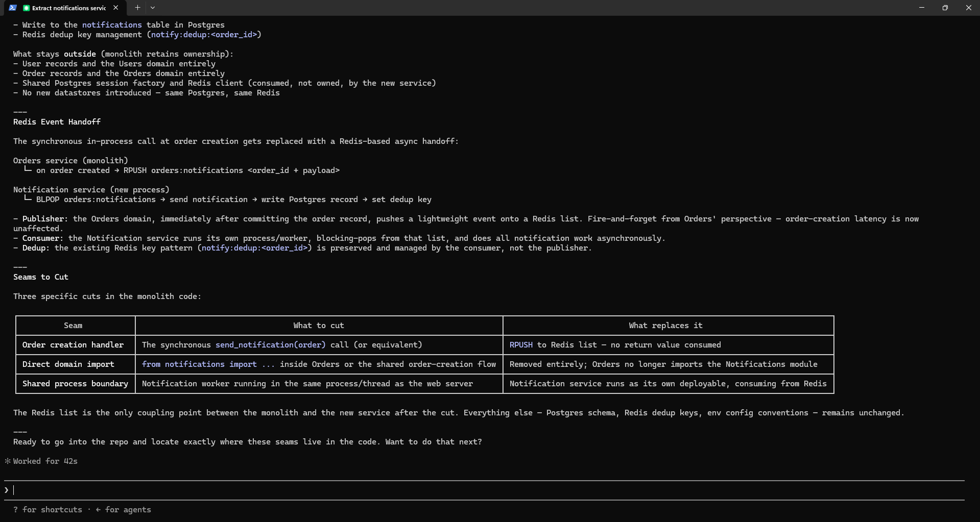Click '← for agents' hint text
This screenshot has height=522, width=980.
pos(123,510)
